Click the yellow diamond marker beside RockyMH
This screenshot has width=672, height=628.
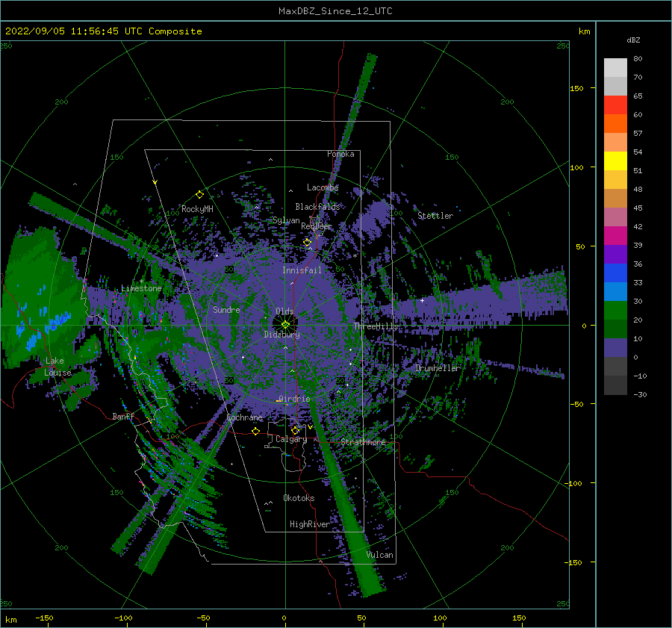[x=199, y=195]
